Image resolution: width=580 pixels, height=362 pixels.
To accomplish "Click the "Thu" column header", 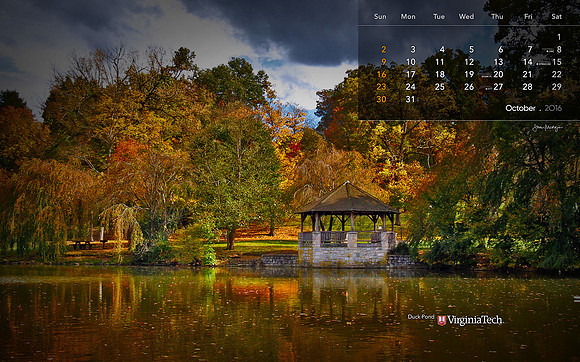I will tap(497, 17).
